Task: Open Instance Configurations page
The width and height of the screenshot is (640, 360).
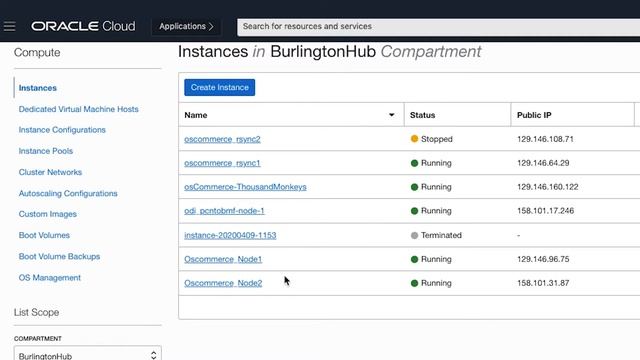Action: (62, 130)
